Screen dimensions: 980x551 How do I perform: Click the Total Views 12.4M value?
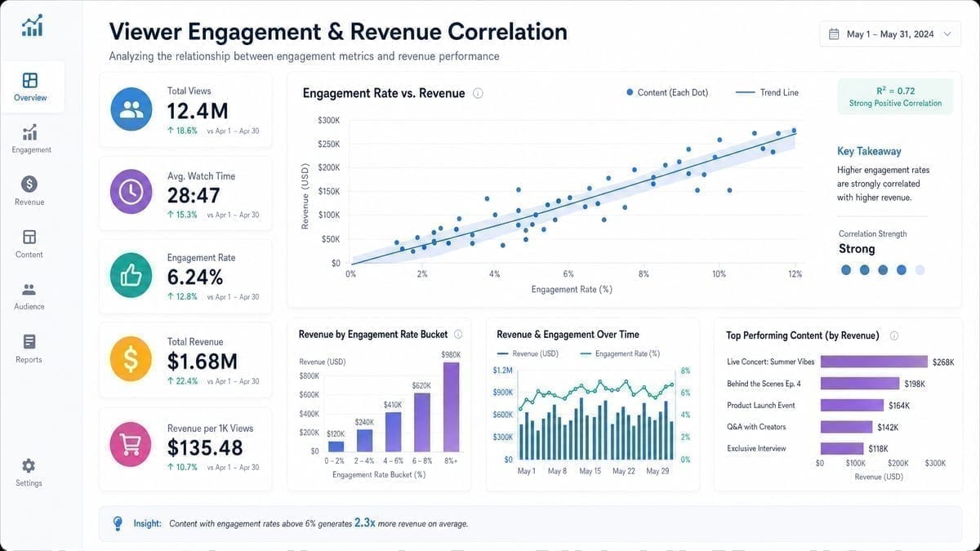pos(198,111)
